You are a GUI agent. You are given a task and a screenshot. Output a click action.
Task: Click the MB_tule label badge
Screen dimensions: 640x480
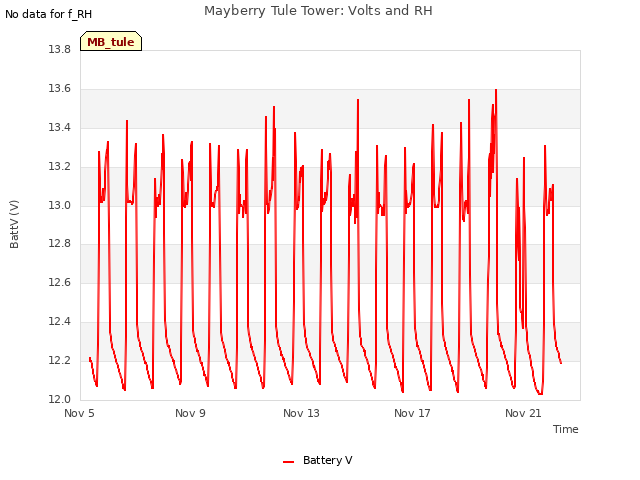(x=111, y=41)
